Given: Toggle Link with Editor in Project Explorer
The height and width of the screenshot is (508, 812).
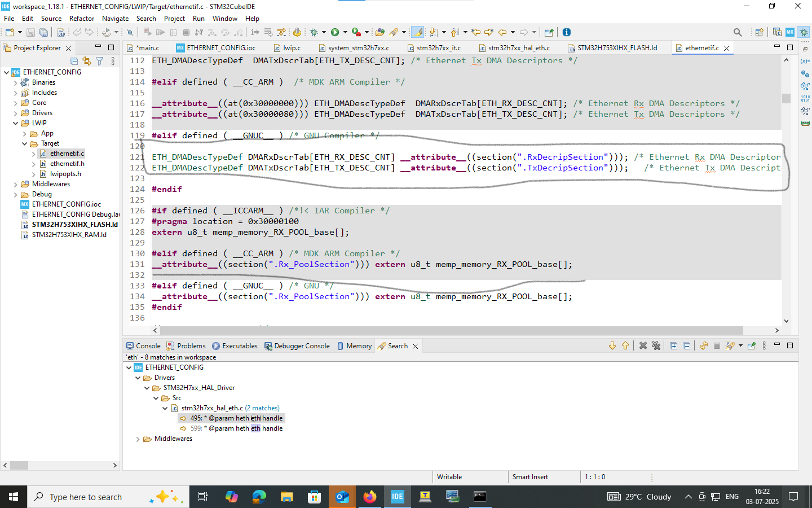Looking at the screenshot, I should click(x=87, y=61).
